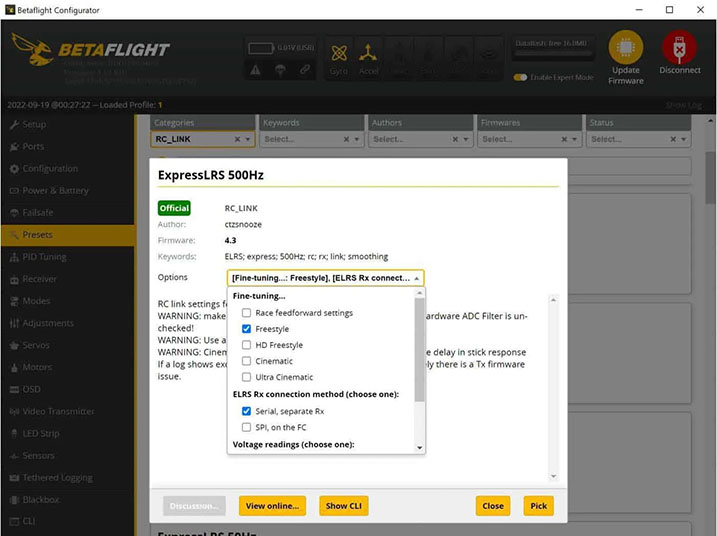Open the PID Tuning sidebar tab
Image resolution: width=717 pixels, height=536 pixels.
point(44,257)
